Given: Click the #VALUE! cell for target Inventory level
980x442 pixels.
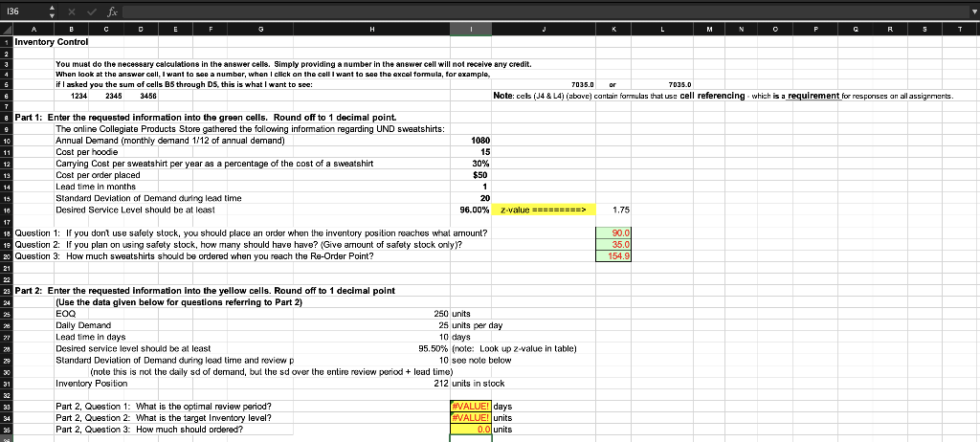Looking at the screenshot, I should coord(471,418).
